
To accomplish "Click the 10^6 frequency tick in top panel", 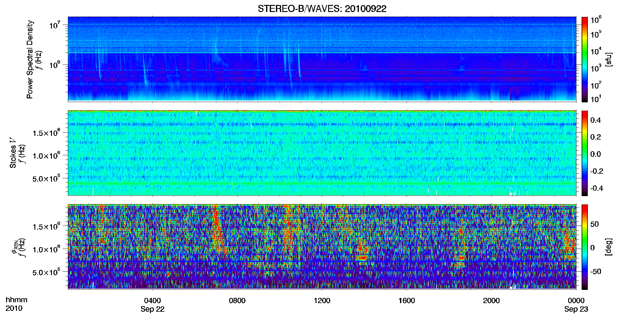I will [55, 65].
